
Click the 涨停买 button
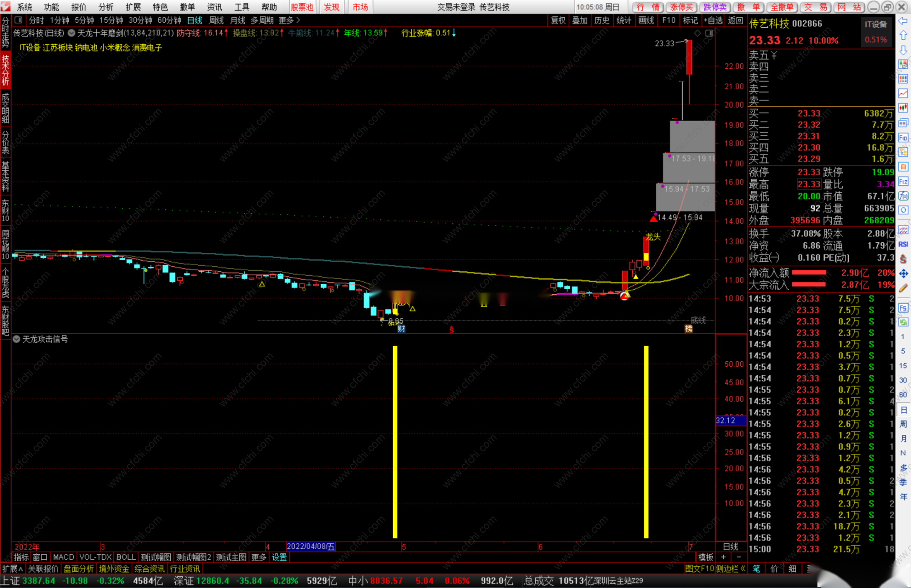coord(681,7)
